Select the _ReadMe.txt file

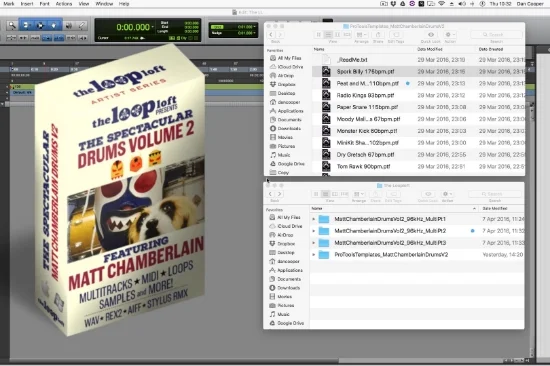click(x=418, y=60)
